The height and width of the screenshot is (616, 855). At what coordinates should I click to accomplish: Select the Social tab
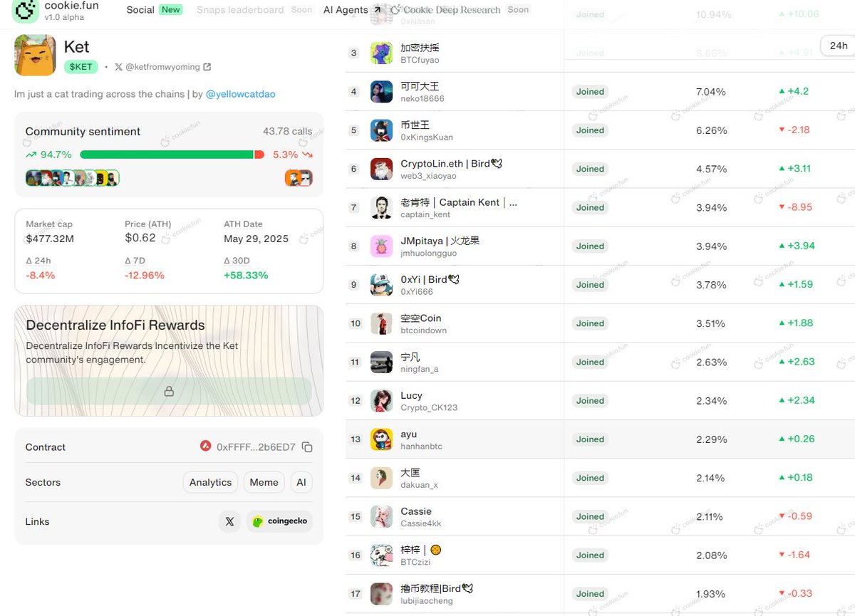click(140, 10)
